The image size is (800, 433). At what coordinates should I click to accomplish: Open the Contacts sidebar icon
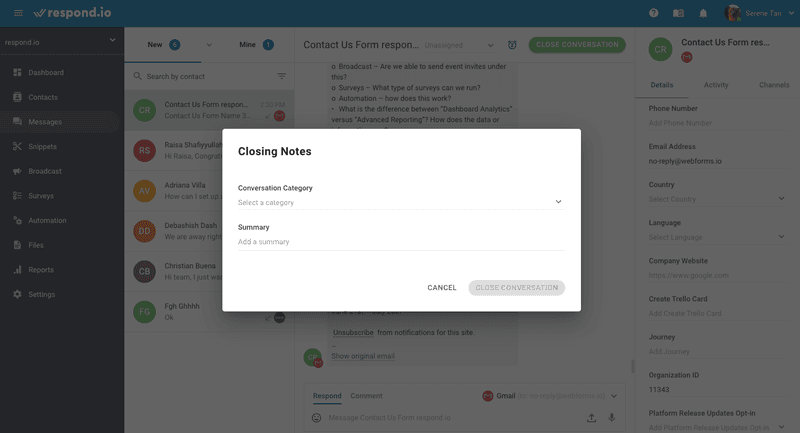[x=17, y=97]
